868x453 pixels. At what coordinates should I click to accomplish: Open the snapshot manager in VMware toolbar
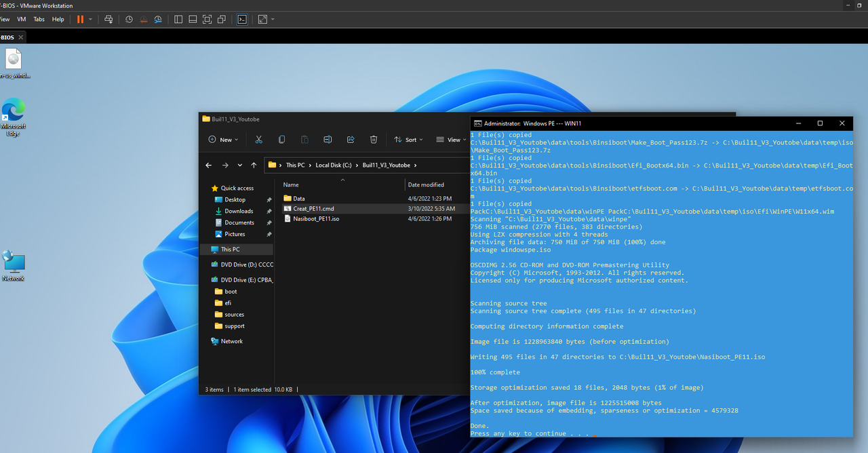[x=158, y=19]
